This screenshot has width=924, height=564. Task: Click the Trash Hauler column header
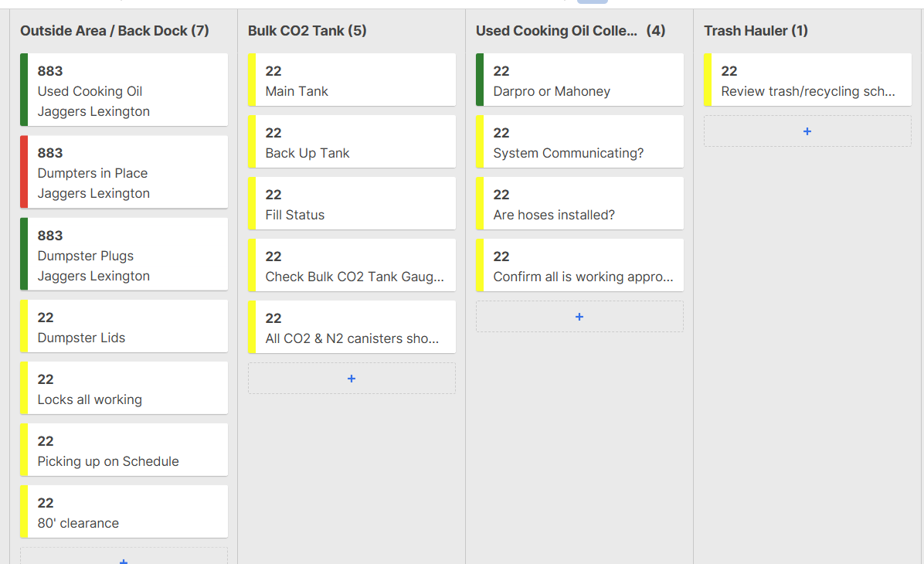[756, 31]
